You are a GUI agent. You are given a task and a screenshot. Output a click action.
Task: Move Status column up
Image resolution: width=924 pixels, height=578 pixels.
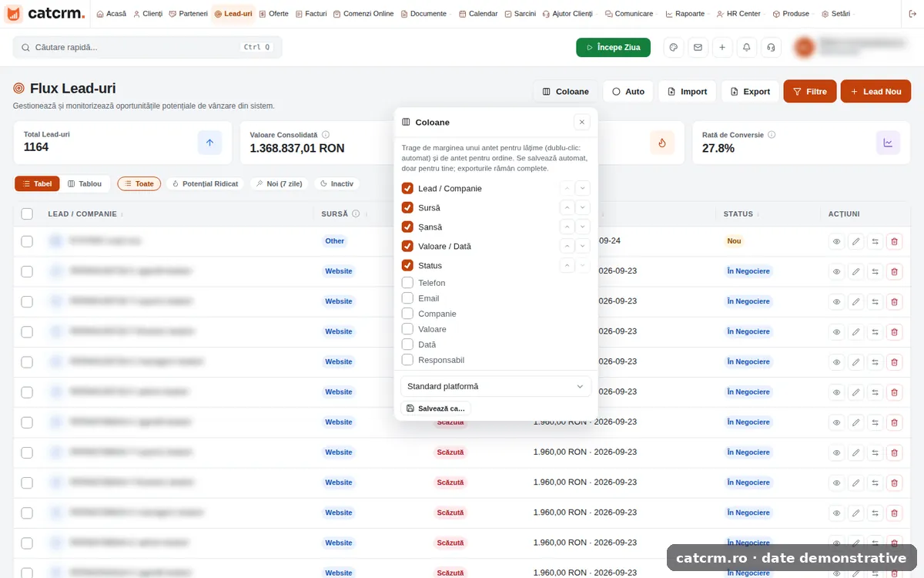click(567, 265)
